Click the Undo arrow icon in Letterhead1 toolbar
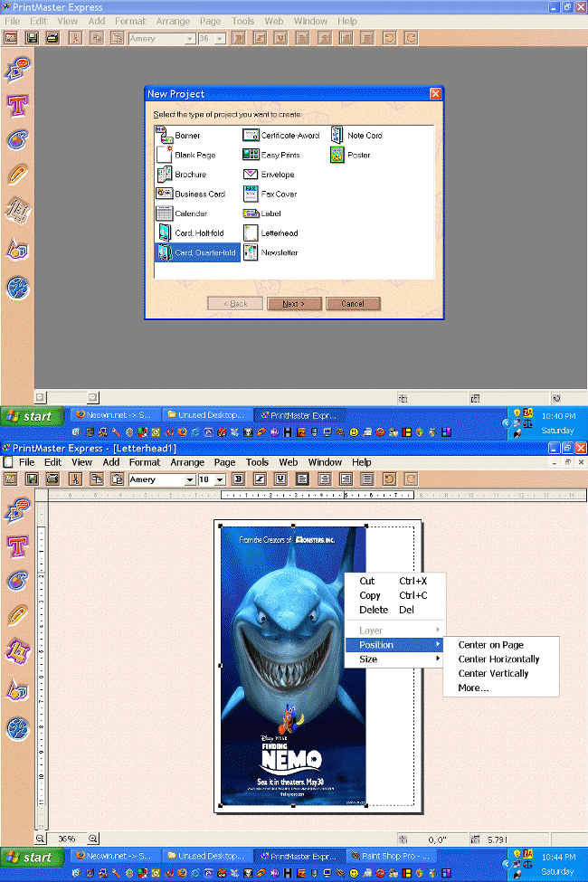The width and height of the screenshot is (588, 882). (x=389, y=479)
